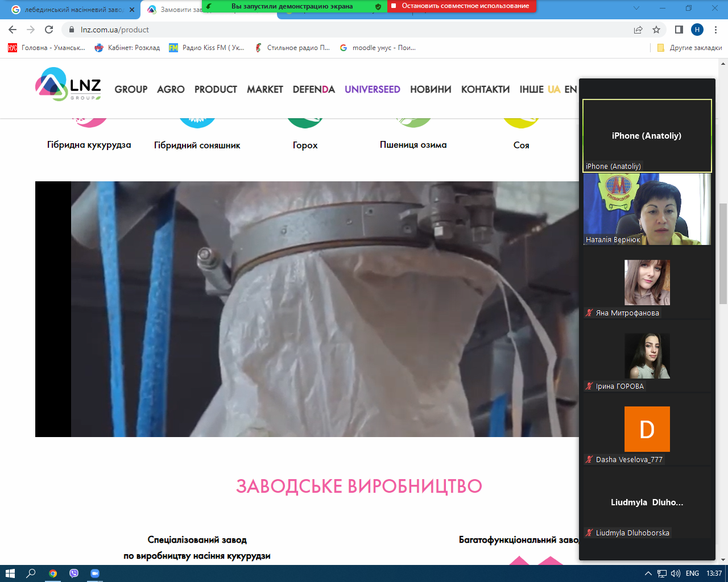Viewport: 728px width, 582px height.
Task: Open the Другие закладки folder
Action: (689, 48)
